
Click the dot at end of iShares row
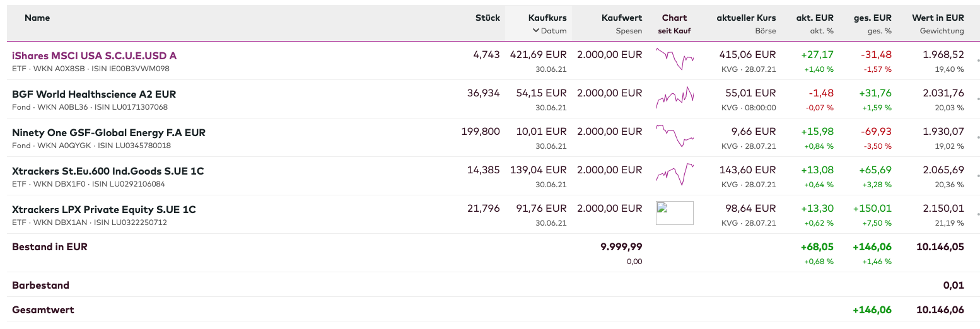coord(977,61)
